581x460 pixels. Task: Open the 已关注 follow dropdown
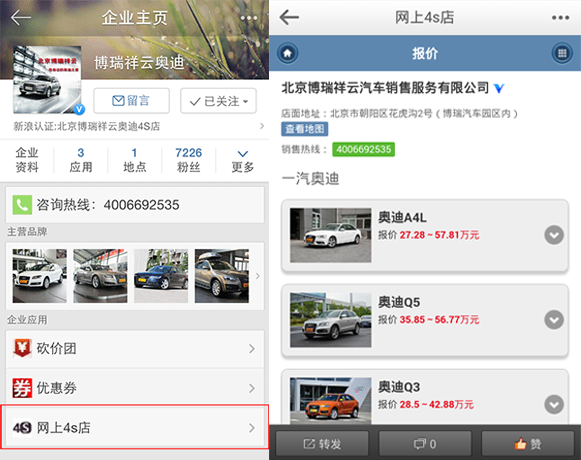click(x=218, y=100)
